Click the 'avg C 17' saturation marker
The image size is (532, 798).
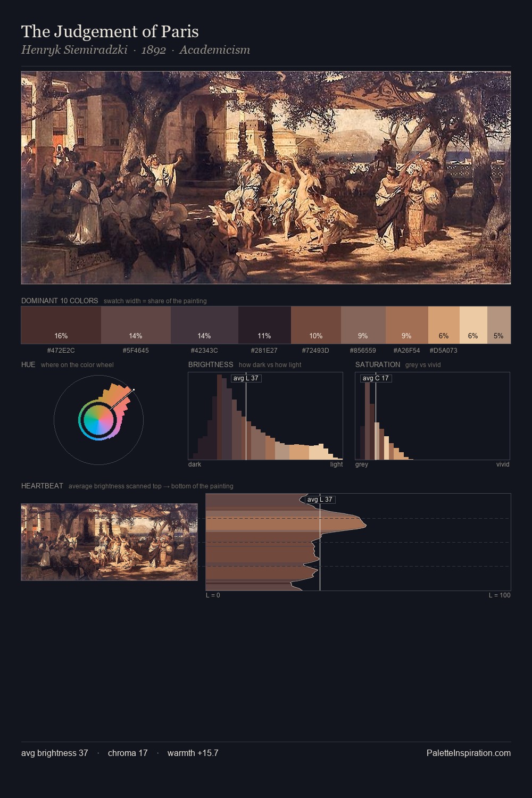(376, 378)
